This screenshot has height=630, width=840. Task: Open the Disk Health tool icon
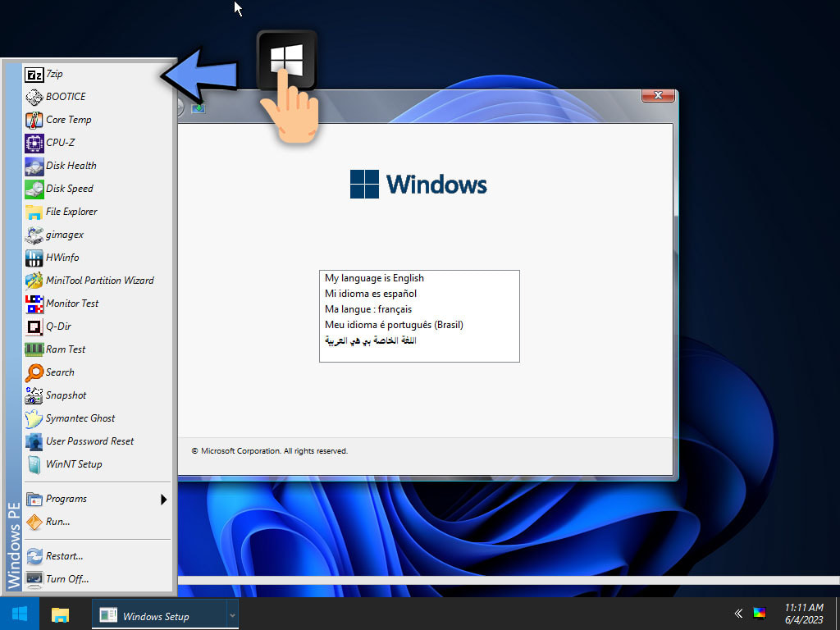(x=34, y=166)
